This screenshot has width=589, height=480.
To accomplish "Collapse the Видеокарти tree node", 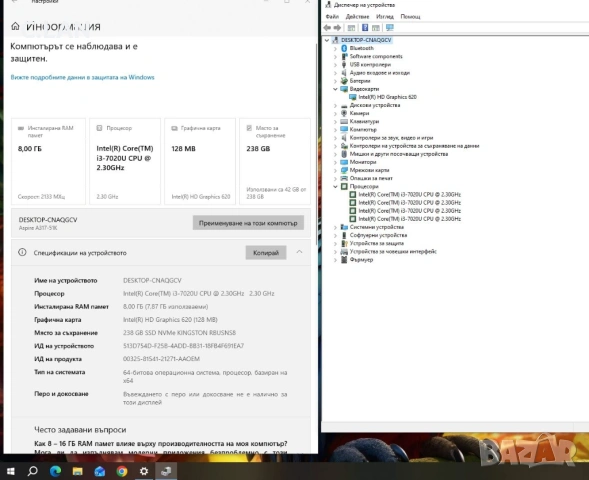I will click(335, 89).
